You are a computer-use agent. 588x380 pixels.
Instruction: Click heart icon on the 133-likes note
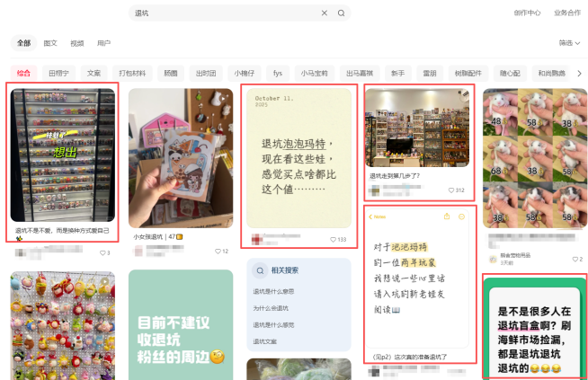click(332, 240)
